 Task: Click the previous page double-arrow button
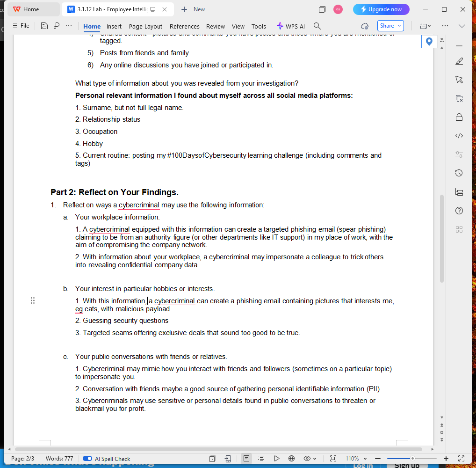442,425
